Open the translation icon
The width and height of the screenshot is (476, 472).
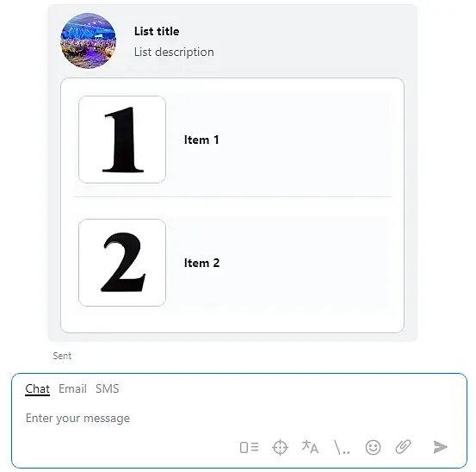tap(310, 447)
